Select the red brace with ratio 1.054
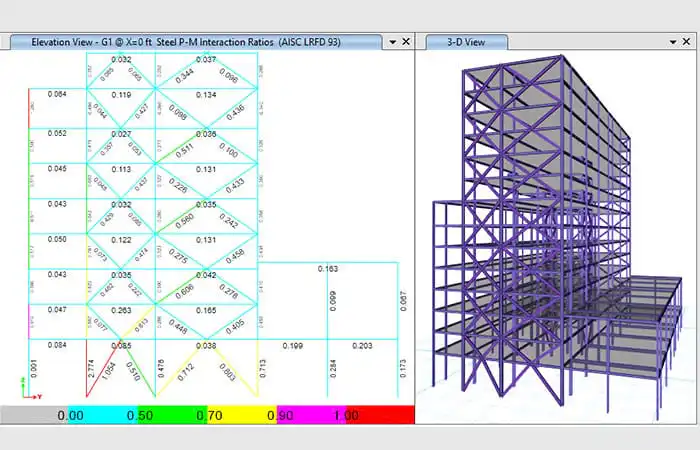700x450 pixels. point(103,369)
